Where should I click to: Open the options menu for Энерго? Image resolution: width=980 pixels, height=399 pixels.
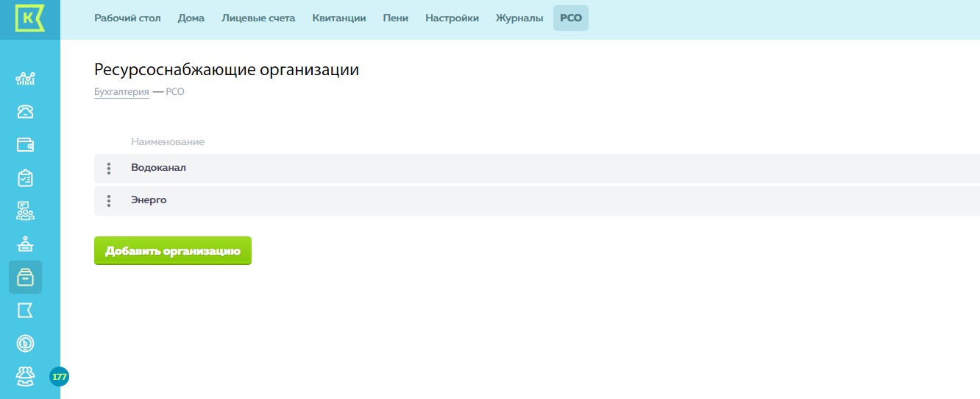coord(109,201)
